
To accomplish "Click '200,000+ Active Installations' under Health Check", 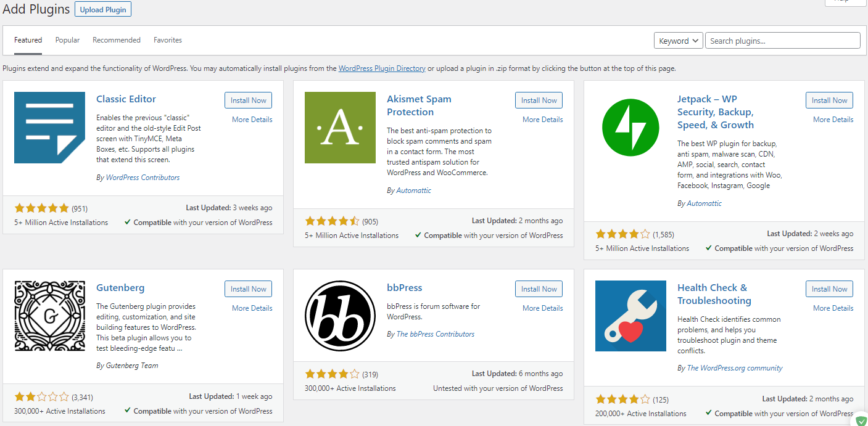I will click(x=641, y=414).
